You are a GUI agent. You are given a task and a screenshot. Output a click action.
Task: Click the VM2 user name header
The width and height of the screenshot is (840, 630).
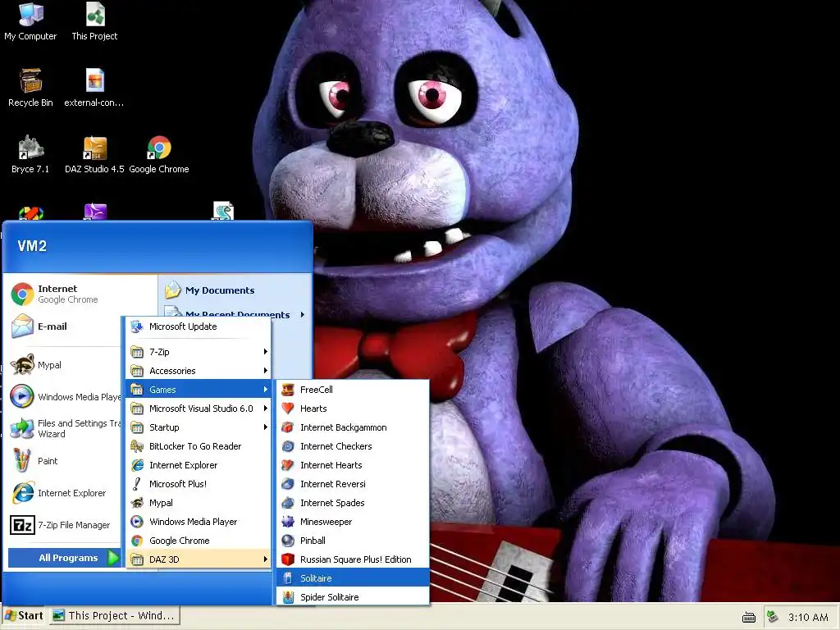32,246
